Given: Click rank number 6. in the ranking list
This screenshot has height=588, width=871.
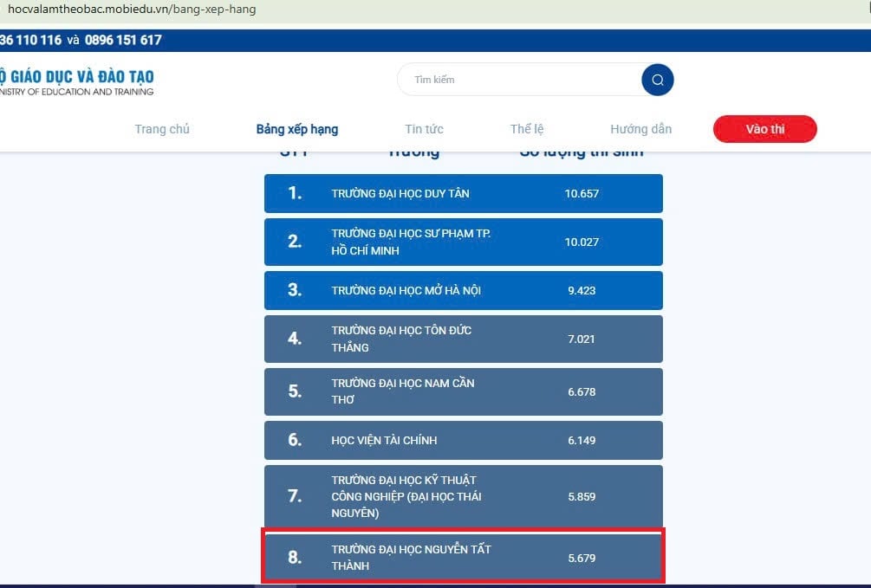Looking at the screenshot, I should [295, 440].
